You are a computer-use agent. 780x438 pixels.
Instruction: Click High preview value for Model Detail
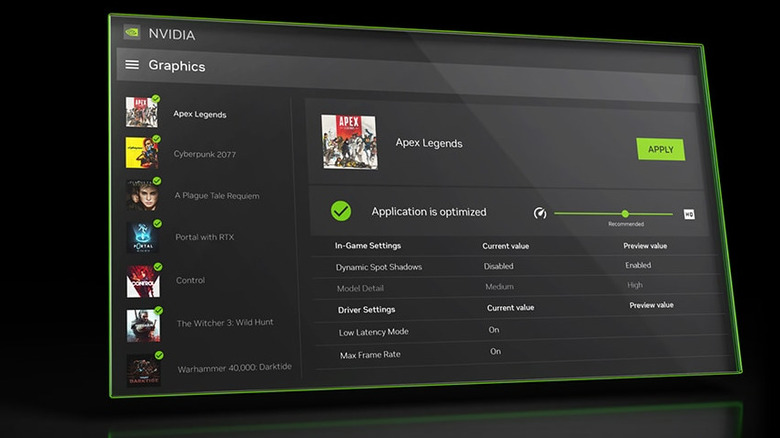point(635,285)
